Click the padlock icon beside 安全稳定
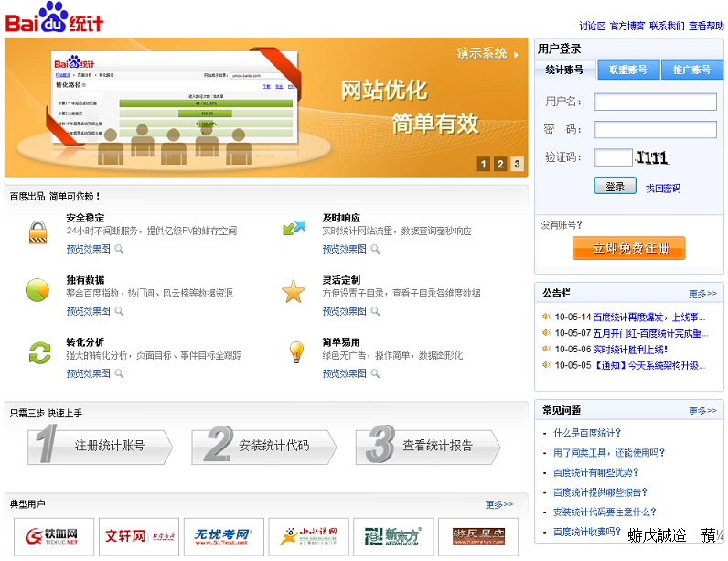 pos(37,232)
